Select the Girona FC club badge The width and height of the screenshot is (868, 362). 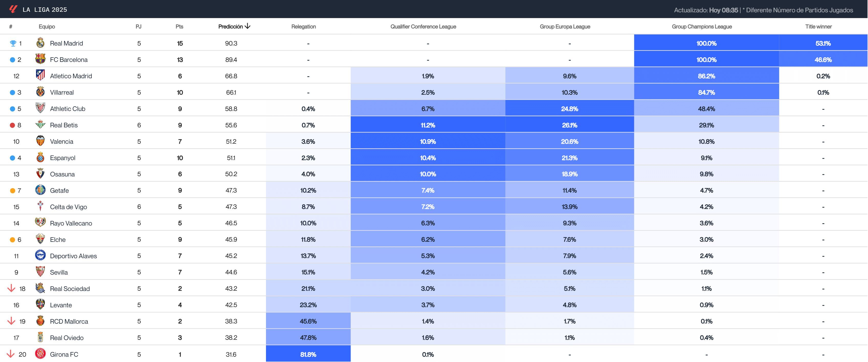(40, 354)
